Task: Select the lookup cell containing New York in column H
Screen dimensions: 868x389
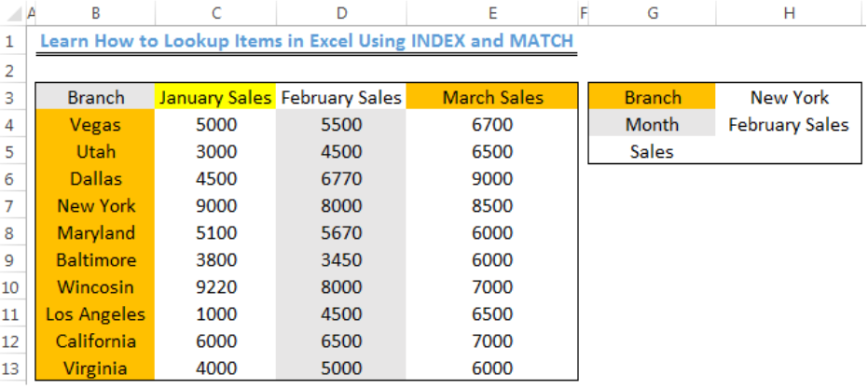Action: point(789,98)
